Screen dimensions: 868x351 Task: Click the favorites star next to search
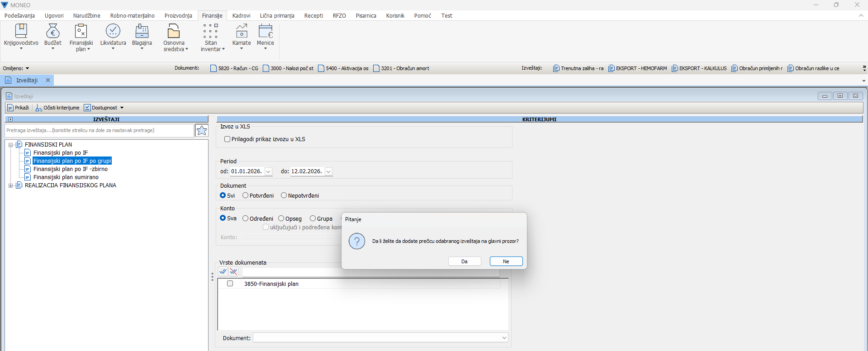[x=202, y=130]
